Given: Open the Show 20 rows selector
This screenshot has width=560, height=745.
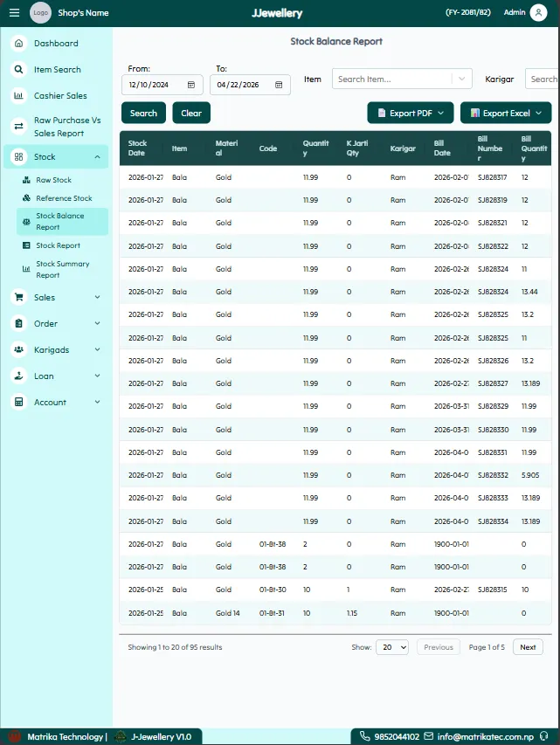Looking at the screenshot, I should [x=392, y=647].
